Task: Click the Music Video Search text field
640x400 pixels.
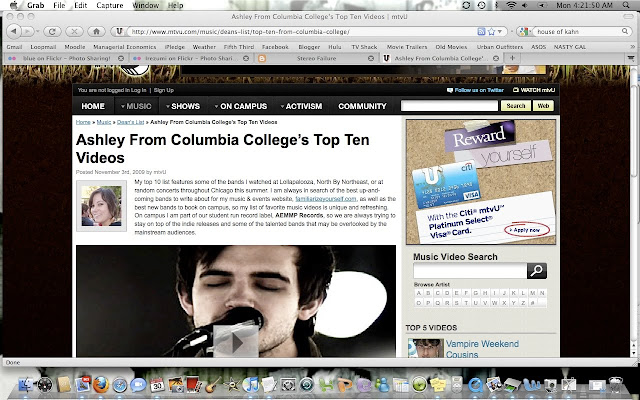Action: coord(470,271)
